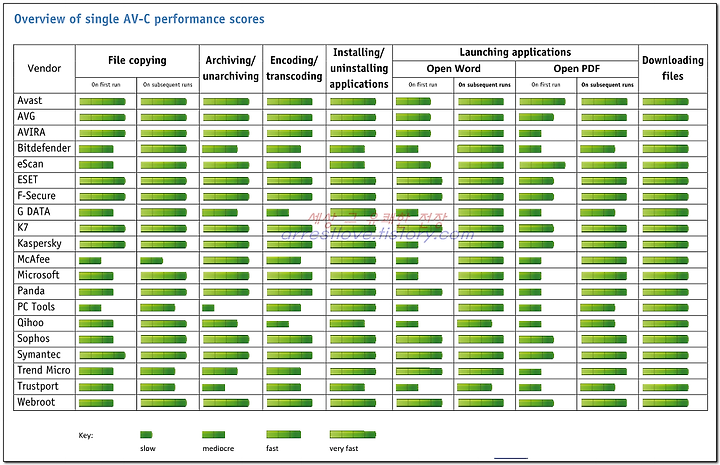The width and height of the screenshot is (720, 465).
Task: Select the 'F-Secure' vendor name
Action: point(36,196)
